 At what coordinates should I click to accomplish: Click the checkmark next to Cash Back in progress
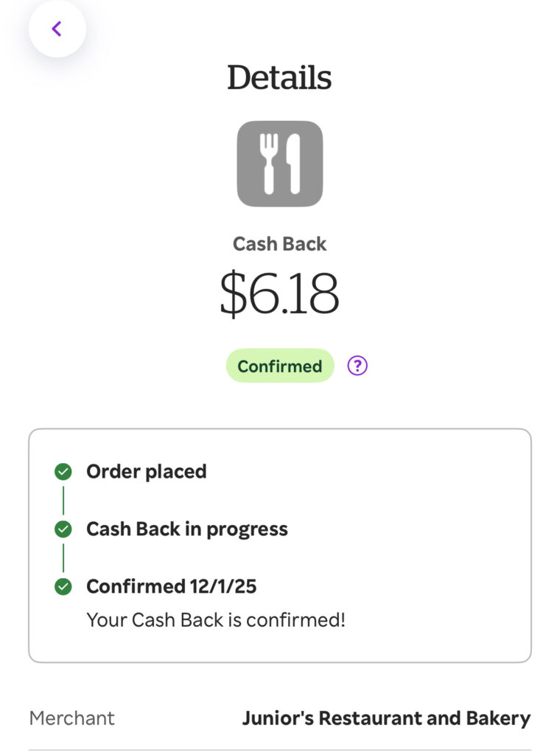click(63, 529)
